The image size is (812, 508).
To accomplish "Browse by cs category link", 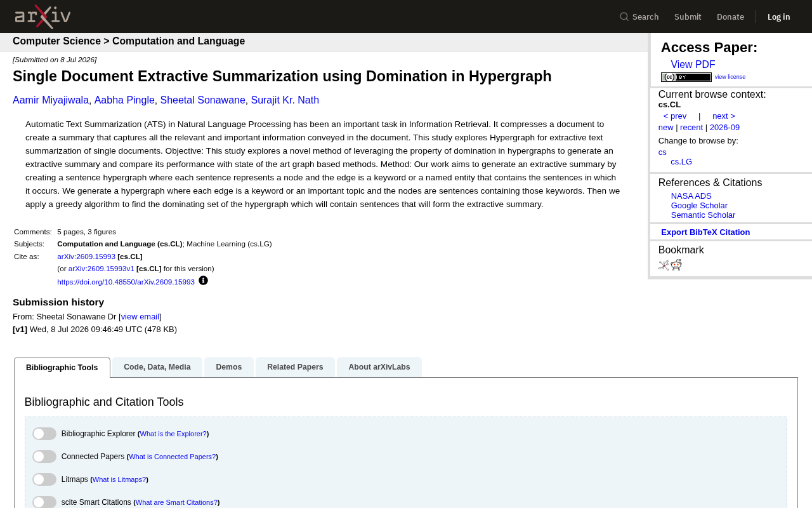I will pos(662,152).
